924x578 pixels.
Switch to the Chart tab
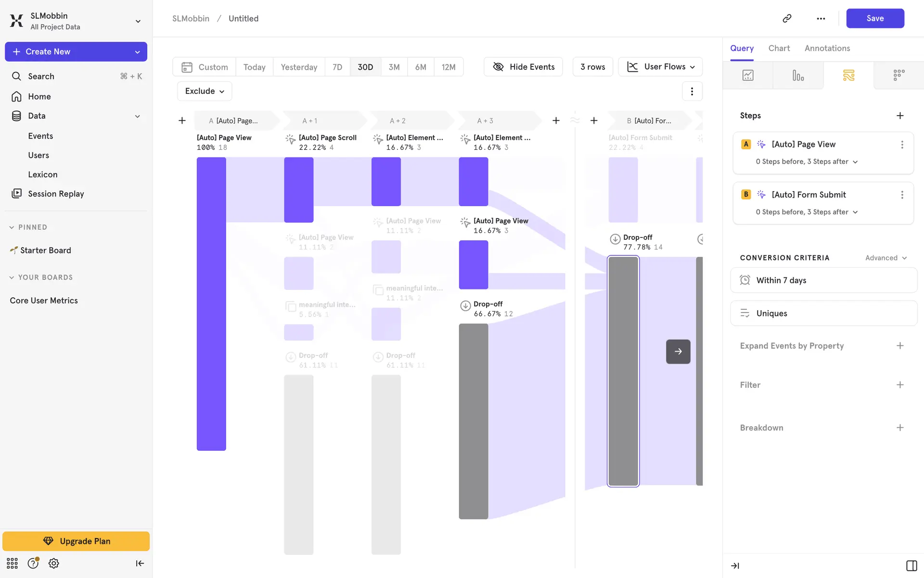click(x=779, y=48)
